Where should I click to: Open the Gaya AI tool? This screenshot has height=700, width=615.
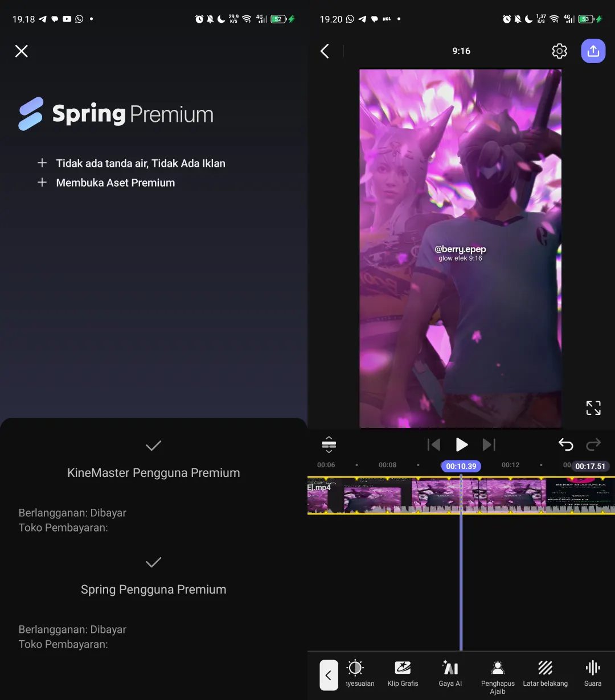click(450, 674)
